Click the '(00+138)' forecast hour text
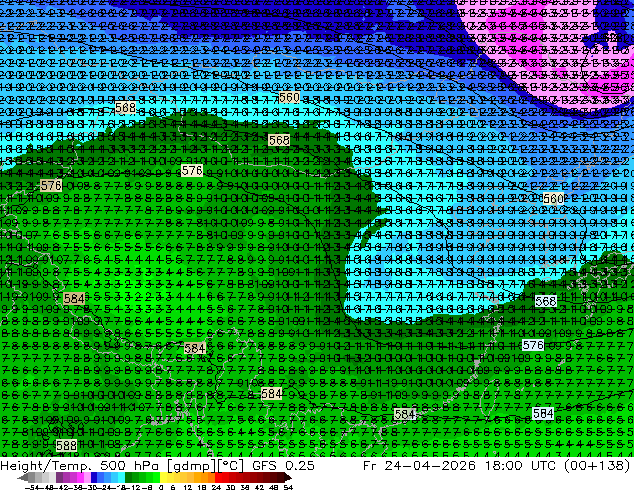This screenshot has width=634, height=490. point(597,466)
